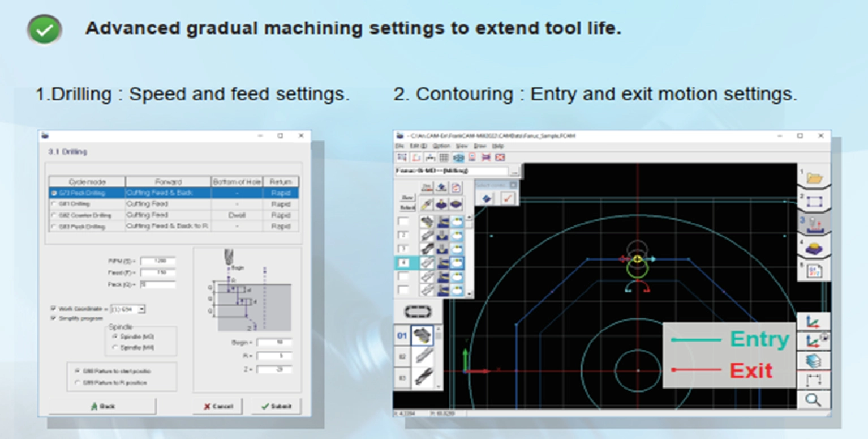Image resolution: width=868 pixels, height=439 pixels.
Task: Click the Submit button in Drilling dialog
Action: [x=276, y=406]
